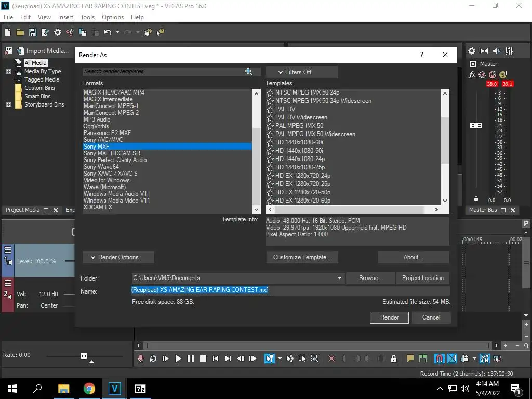This screenshot has width=532, height=399.
Task: Open Master Bus audio properties gear
Action: tap(472, 51)
